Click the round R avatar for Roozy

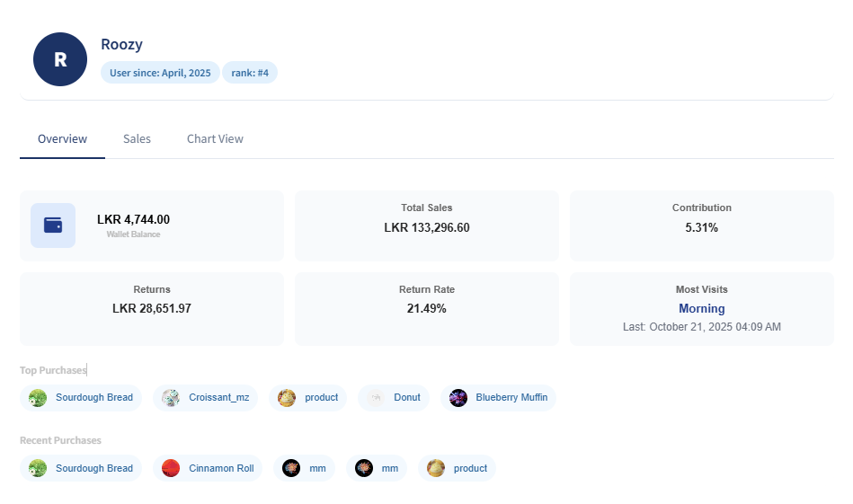pyautogui.click(x=60, y=59)
